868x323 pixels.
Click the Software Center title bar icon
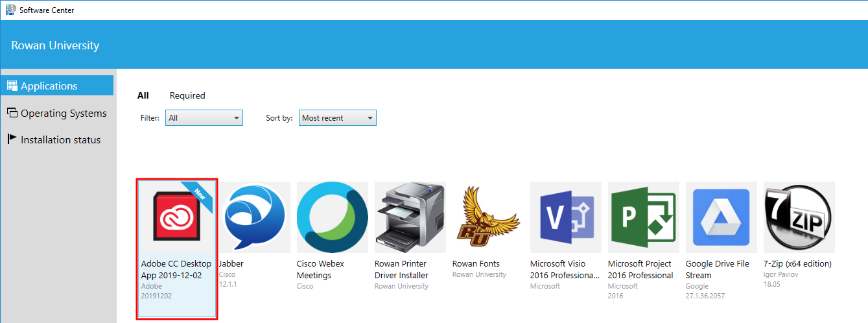(10, 10)
